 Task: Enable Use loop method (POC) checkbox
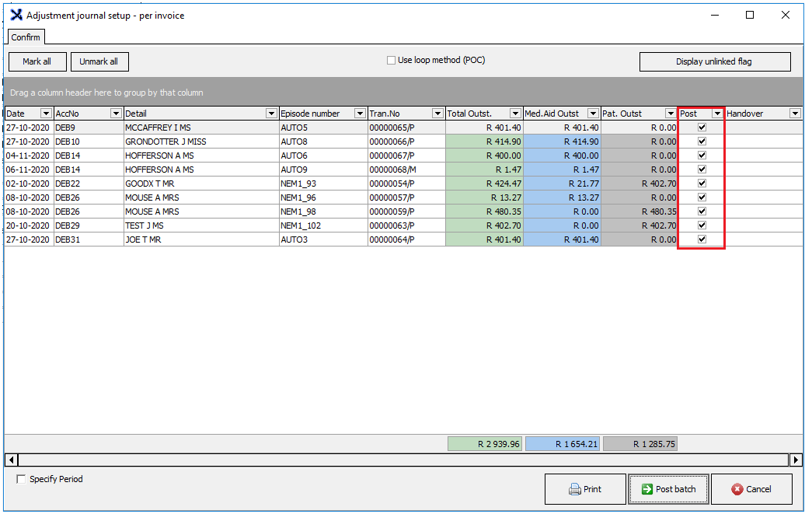[392, 61]
